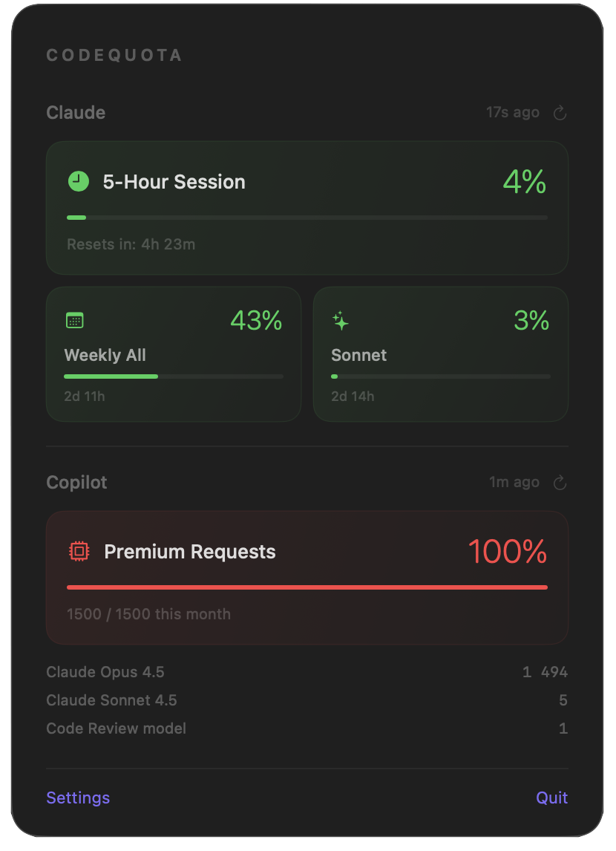The width and height of the screenshot is (616, 851).
Task: Refresh the Claude usage data
Action: (x=560, y=112)
